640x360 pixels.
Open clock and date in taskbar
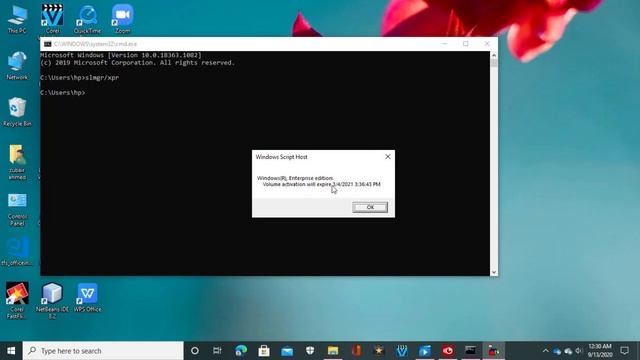point(600,351)
